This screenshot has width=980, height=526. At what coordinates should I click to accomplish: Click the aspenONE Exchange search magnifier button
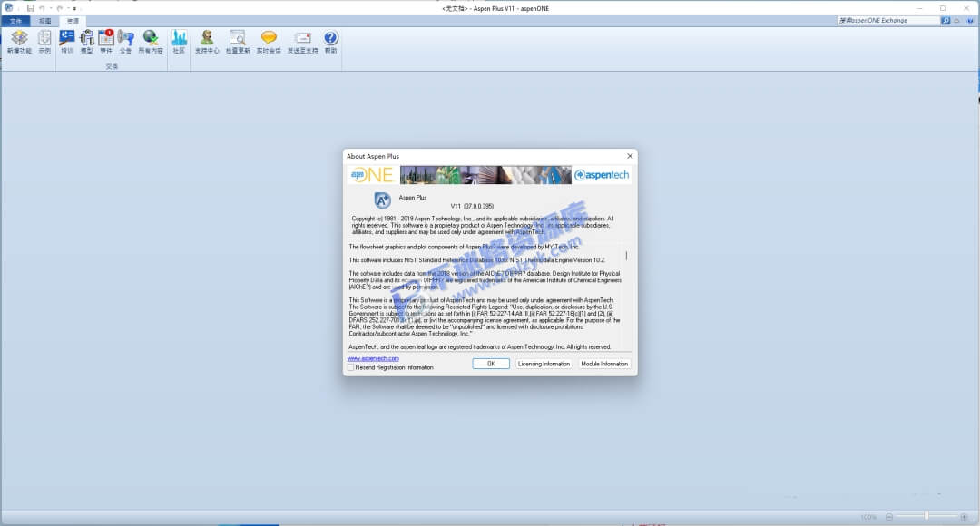946,21
